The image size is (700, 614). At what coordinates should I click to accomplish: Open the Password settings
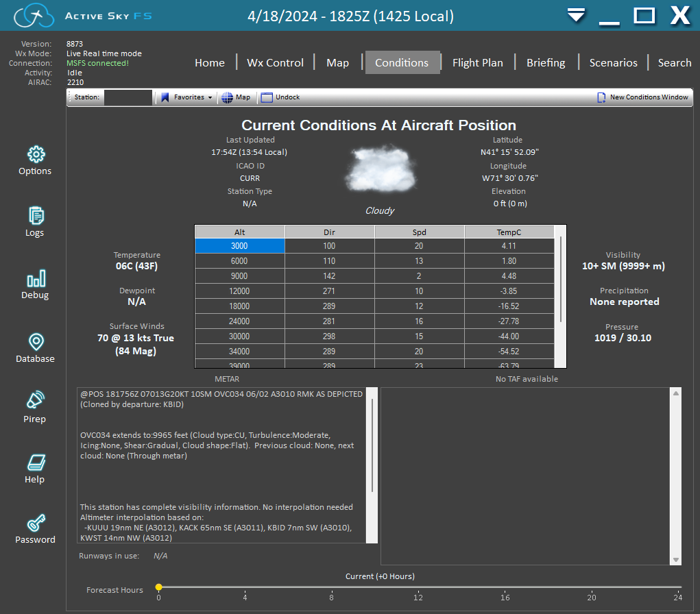tap(34, 529)
